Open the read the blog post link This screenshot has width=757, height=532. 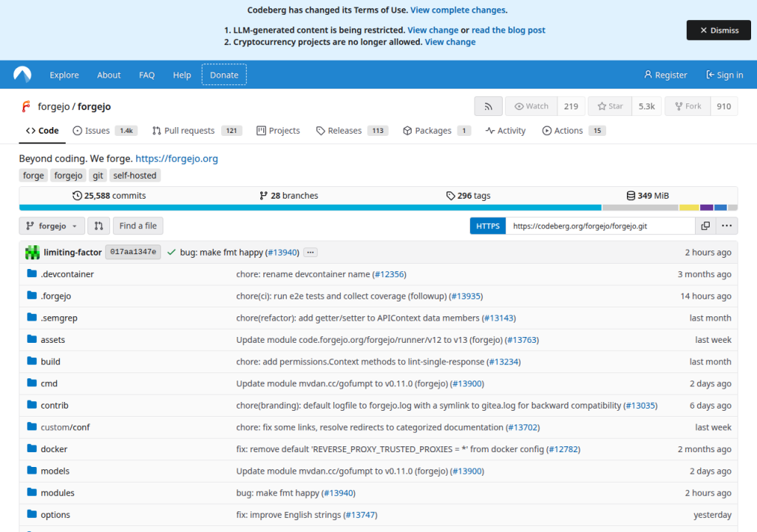click(x=509, y=30)
